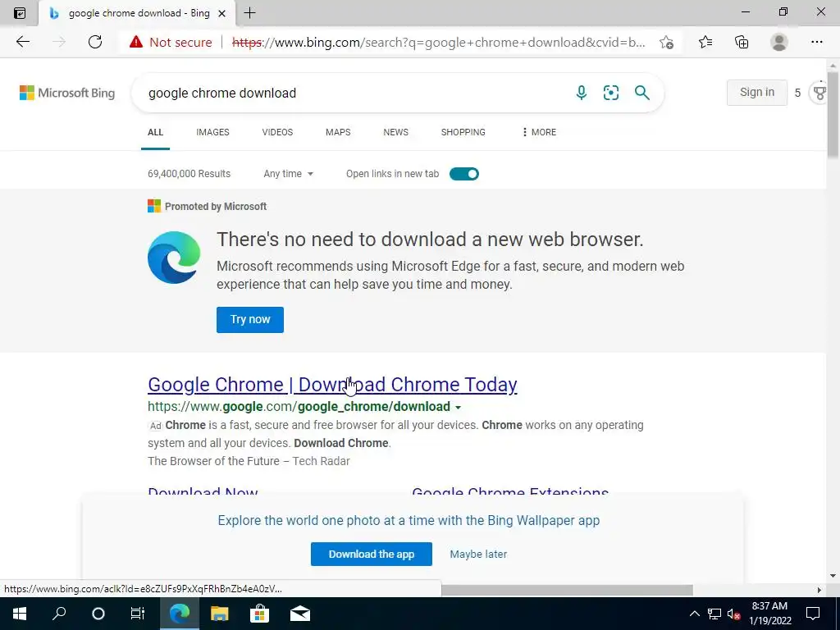Open Windows taskbar search
This screenshot has width=840, height=630.
59,614
